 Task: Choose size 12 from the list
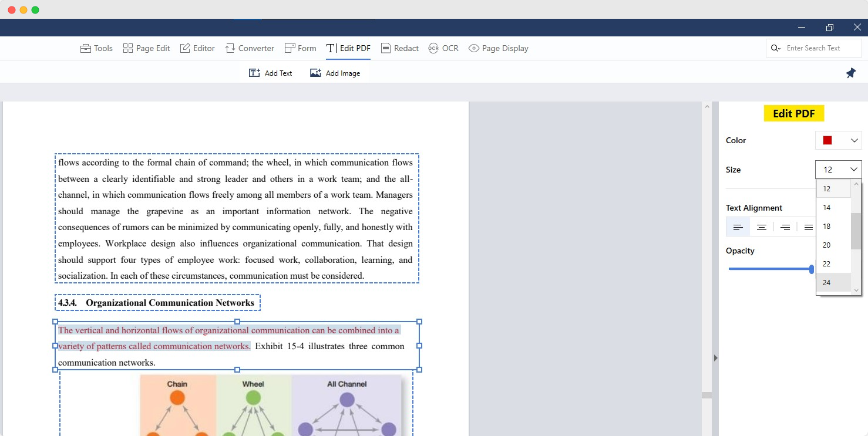pyautogui.click(x=833, y=189)
